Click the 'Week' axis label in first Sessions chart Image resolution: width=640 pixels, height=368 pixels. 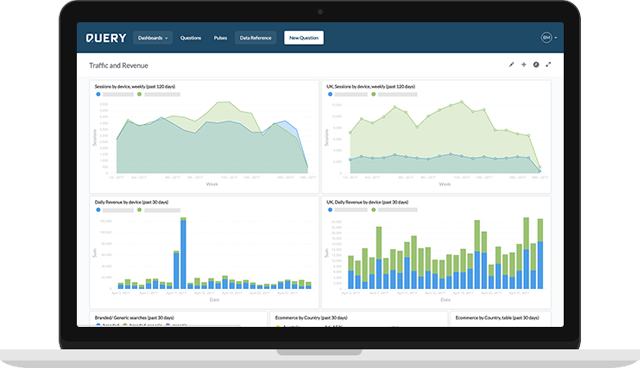(212, 184)
